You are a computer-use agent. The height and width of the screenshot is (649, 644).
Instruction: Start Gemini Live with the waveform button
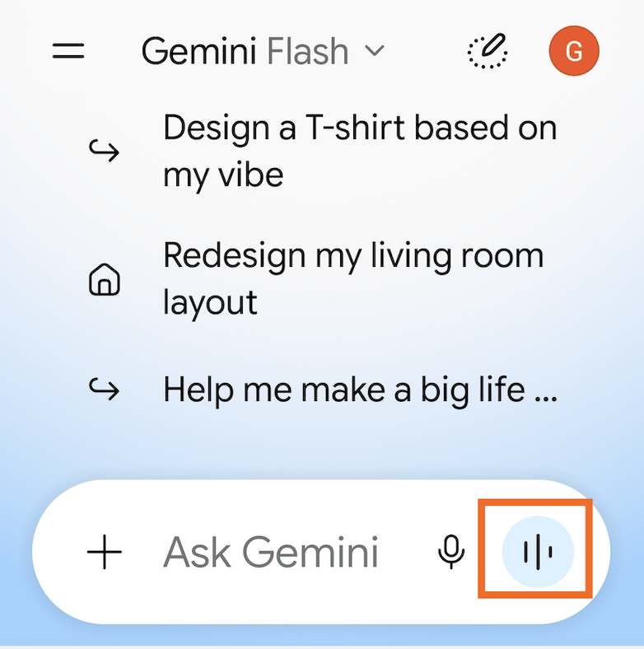538,552
